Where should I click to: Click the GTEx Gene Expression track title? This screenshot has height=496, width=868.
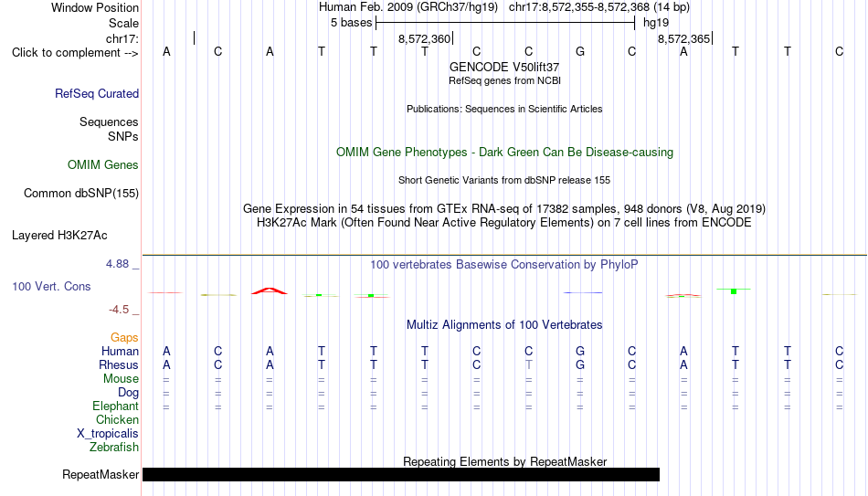pos(504,208)
